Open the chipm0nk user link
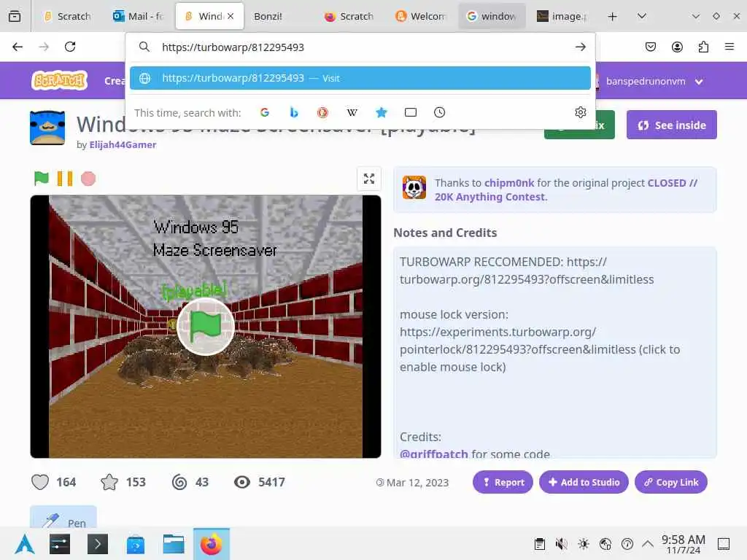This screenshot has height=560, width=747. [508, 183]
